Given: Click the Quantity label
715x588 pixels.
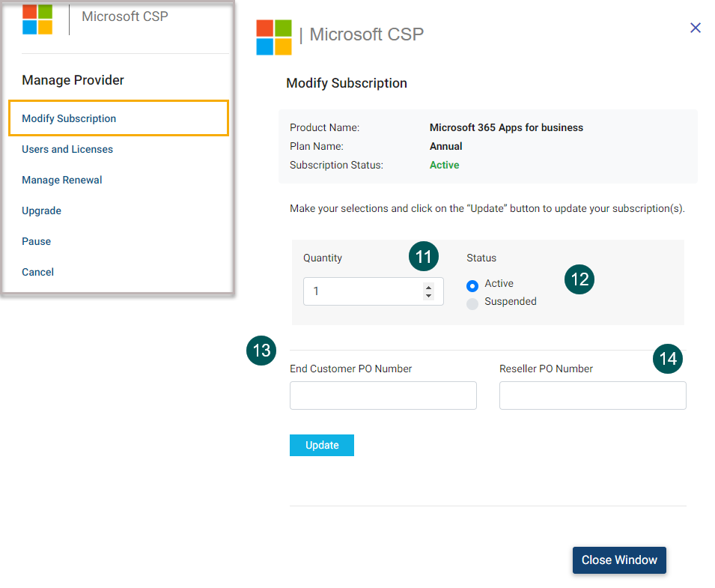Looking at the screenshot, I should (323, 258).
